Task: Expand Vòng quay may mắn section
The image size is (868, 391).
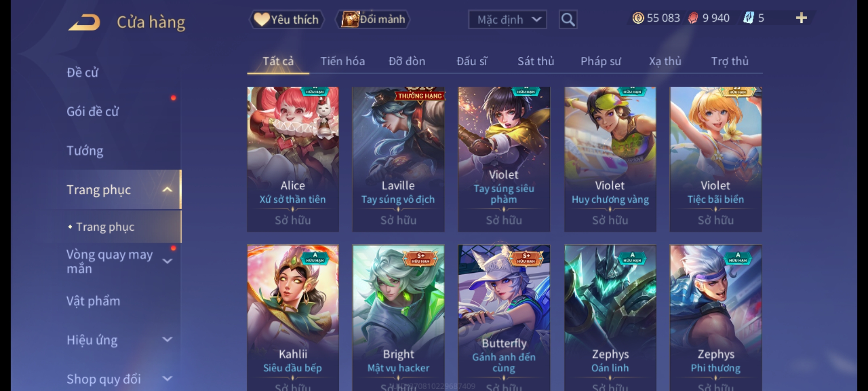Action: [167, 261]
